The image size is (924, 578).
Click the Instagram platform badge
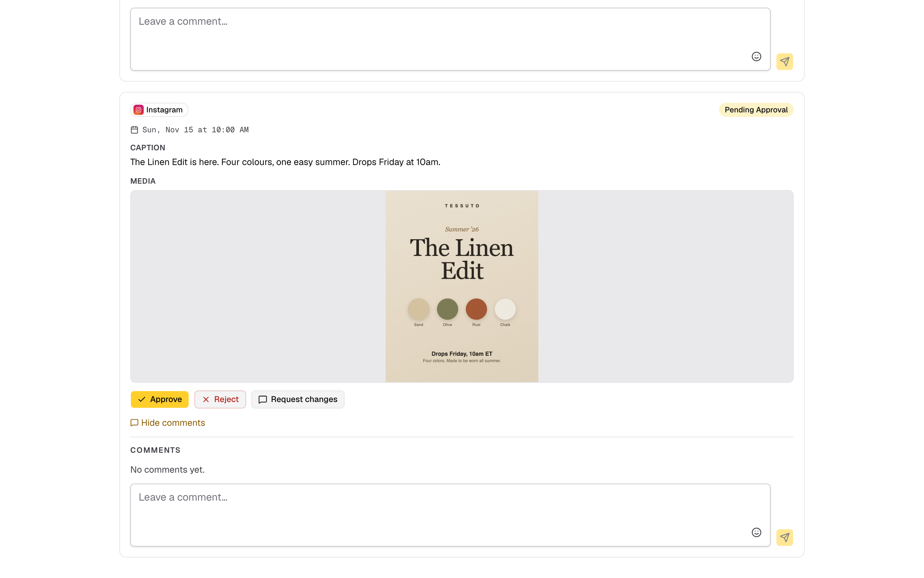pyautogui.click(x=159, y=110)
